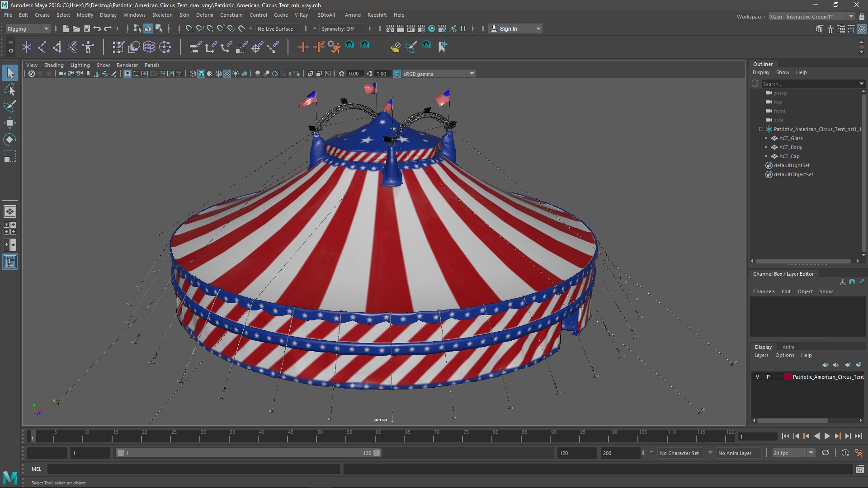Click the Save Scene icon

(87, 28)
